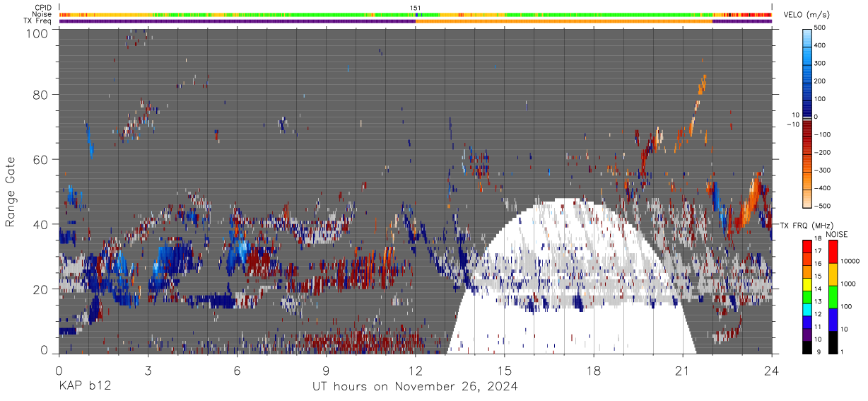Click the 100 range gate tick label
Viewport: 868px width, 401px height.
pos(38,33)
